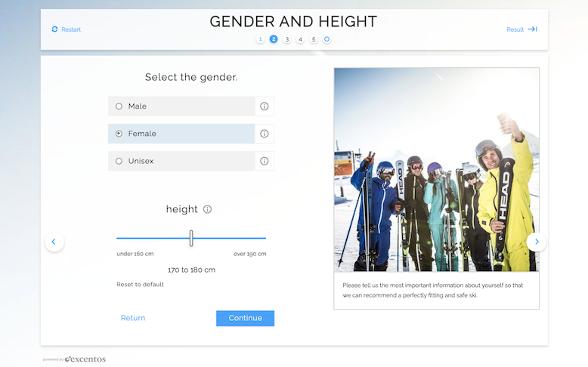The height and width of the screenshot is (367, 588).
Task: Open info icon next to Male option
Action: (265, 106)
